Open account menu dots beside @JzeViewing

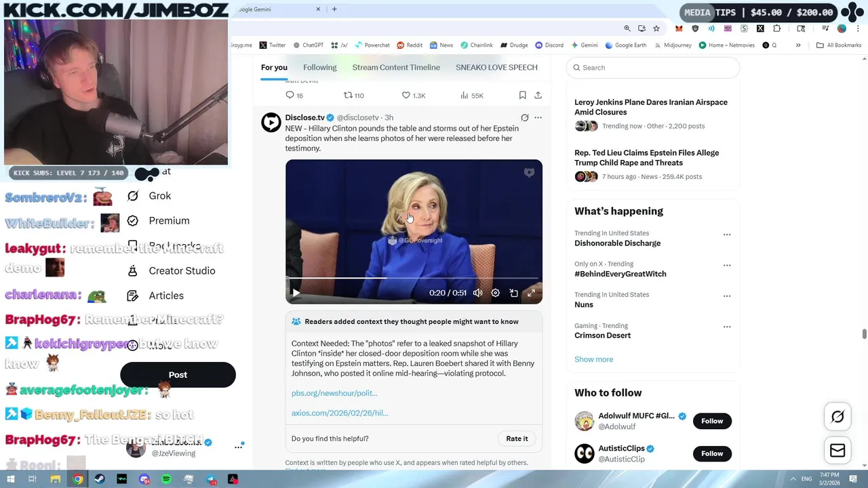click(x=238, y=447)
